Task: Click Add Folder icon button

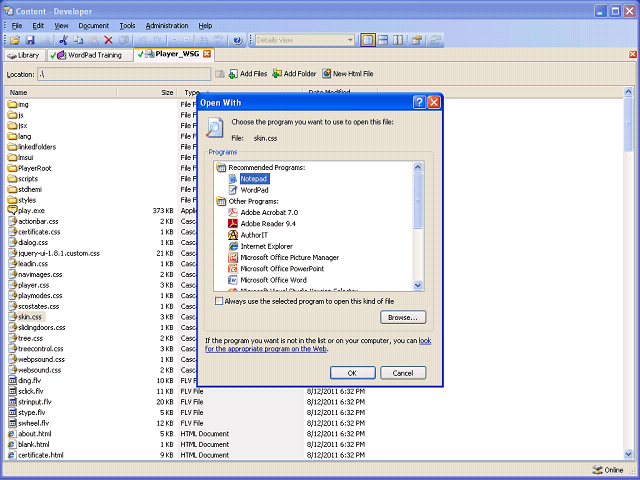Action: pos(294,74)
